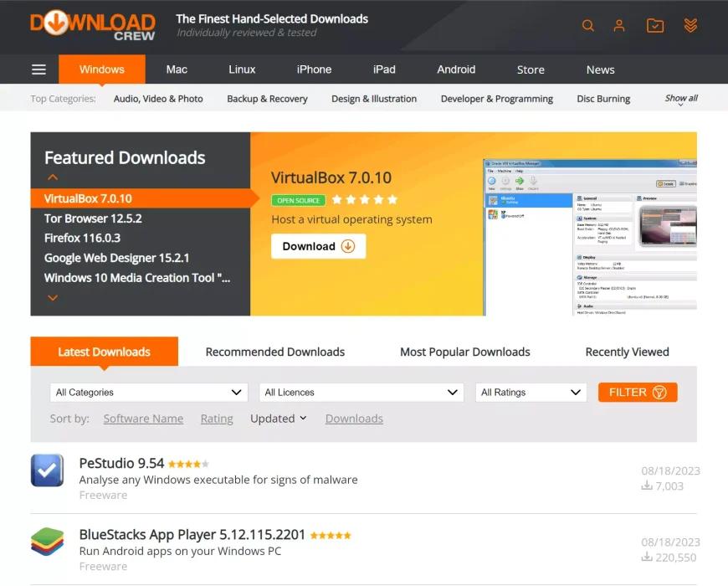The image size is (728, 586).
Task: Expand Show all categories
Action: (681, 99)
